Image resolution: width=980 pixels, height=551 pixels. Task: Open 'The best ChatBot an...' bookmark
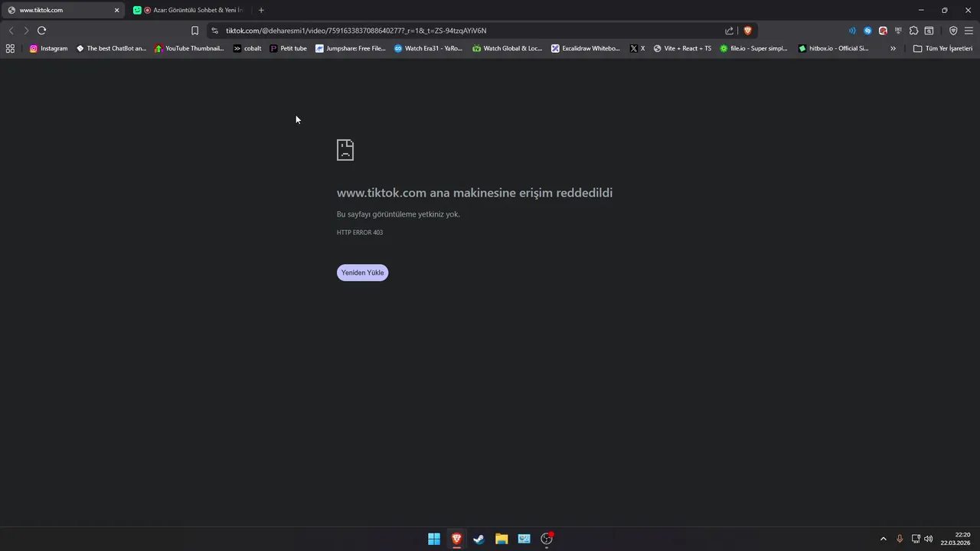[111, 48]
